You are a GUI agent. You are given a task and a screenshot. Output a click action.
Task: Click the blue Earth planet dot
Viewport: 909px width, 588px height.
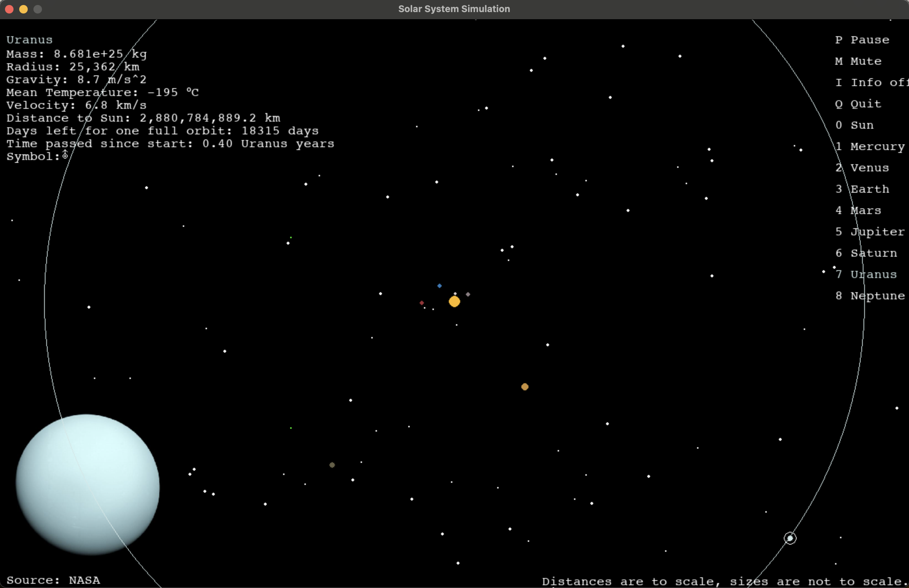coord(439,285)
